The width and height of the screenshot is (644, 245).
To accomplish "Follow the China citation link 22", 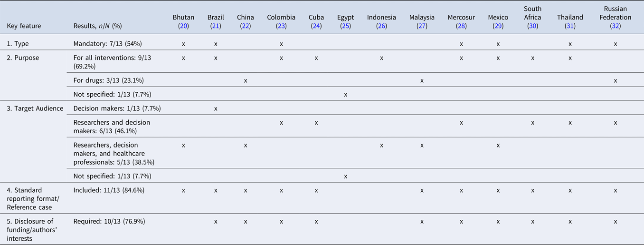I will (246, 26).
